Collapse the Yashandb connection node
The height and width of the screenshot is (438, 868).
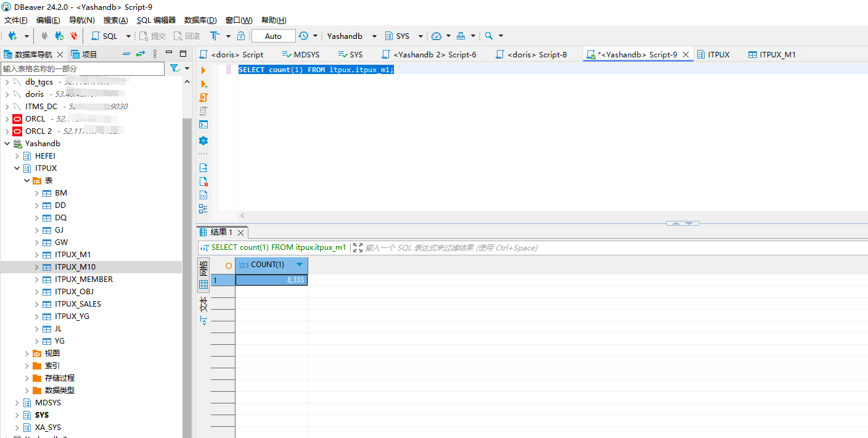[7, 144]
